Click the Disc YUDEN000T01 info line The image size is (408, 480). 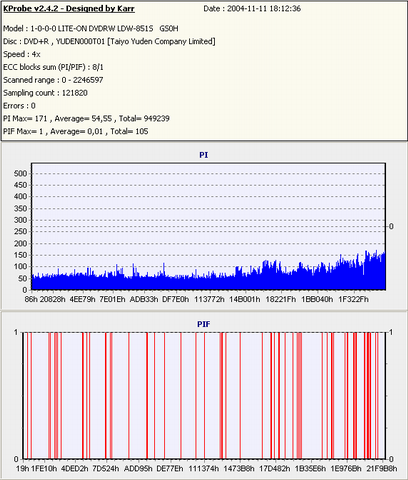coord(109,42)
